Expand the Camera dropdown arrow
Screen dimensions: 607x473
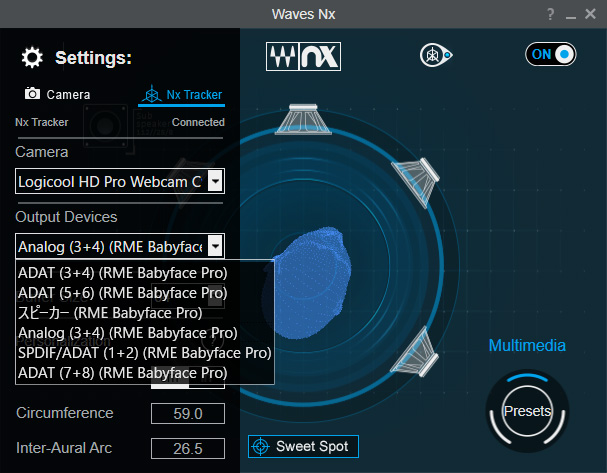[214, 181]
